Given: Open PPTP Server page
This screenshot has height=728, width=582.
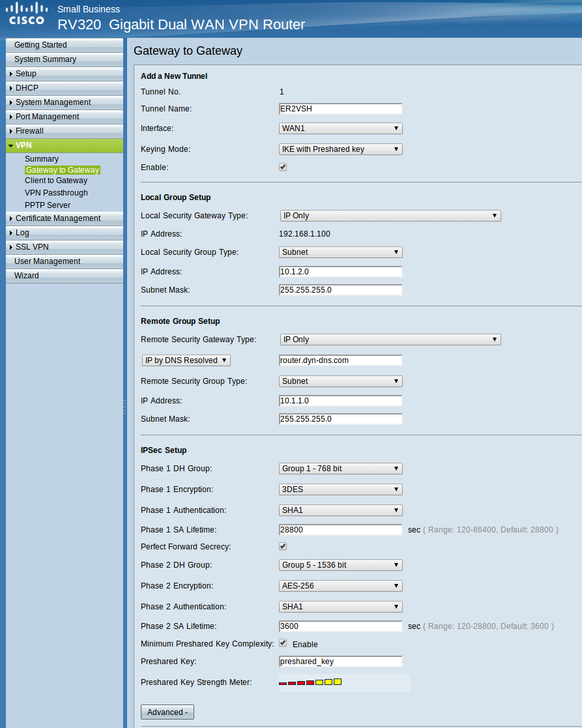Looking at the screenshot, I should (48, 205).
